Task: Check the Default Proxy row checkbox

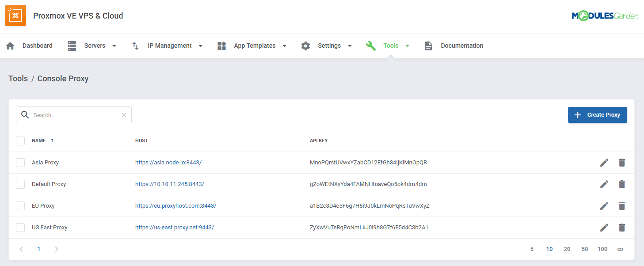Action: (20, 184)
